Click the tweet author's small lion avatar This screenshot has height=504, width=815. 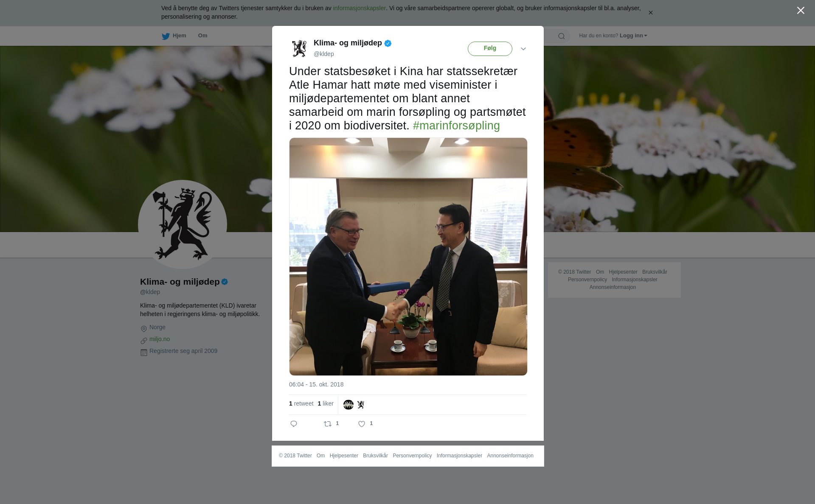(x=299, y=48)
